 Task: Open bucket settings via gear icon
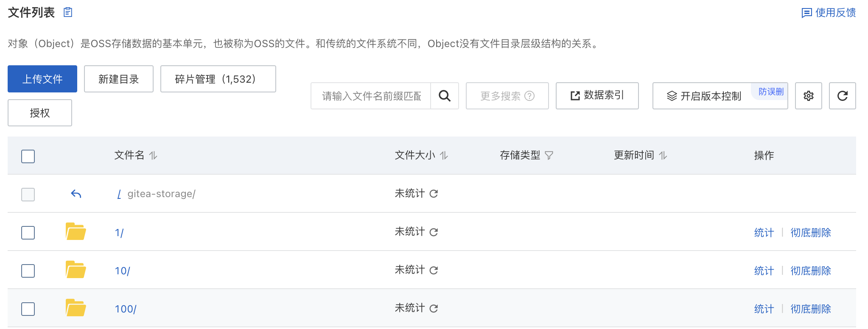(808, 96)
